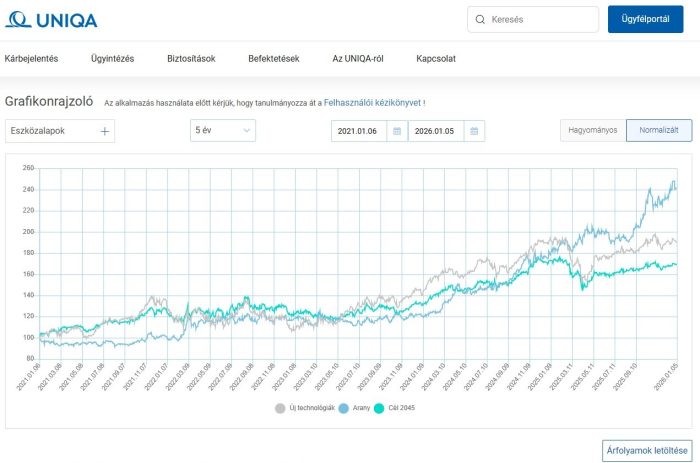The width and height of the screenshot is (700, 463).
Task: Click the 2021.01.06 start date field
Action: (x=360, y=131)
